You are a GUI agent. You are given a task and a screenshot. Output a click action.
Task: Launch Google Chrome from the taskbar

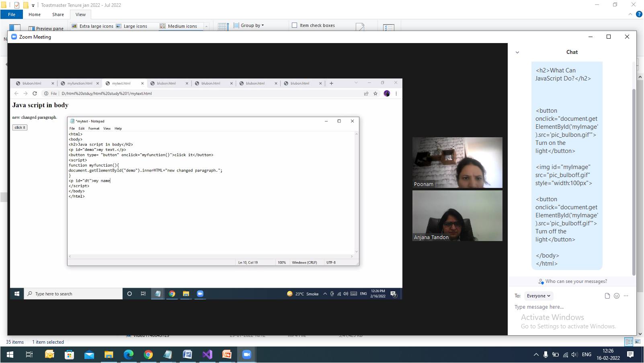[x=148, y=355]
